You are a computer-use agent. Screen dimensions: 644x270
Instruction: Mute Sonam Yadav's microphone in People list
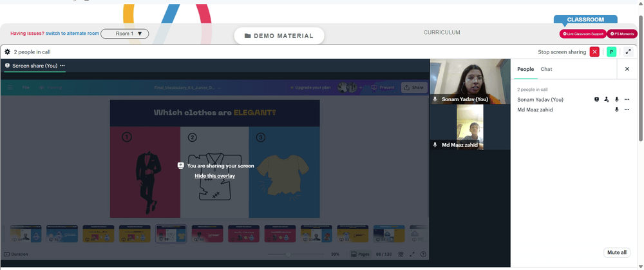(x=616, y=99)
